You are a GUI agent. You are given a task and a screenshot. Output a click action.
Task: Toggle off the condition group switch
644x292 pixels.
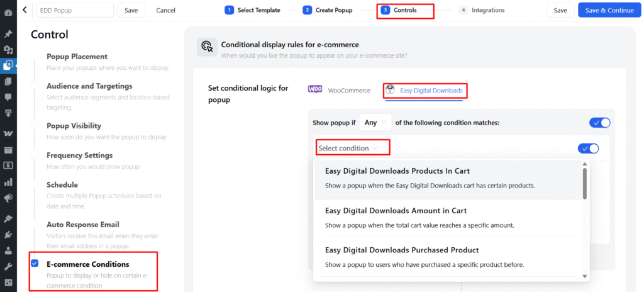599,123
